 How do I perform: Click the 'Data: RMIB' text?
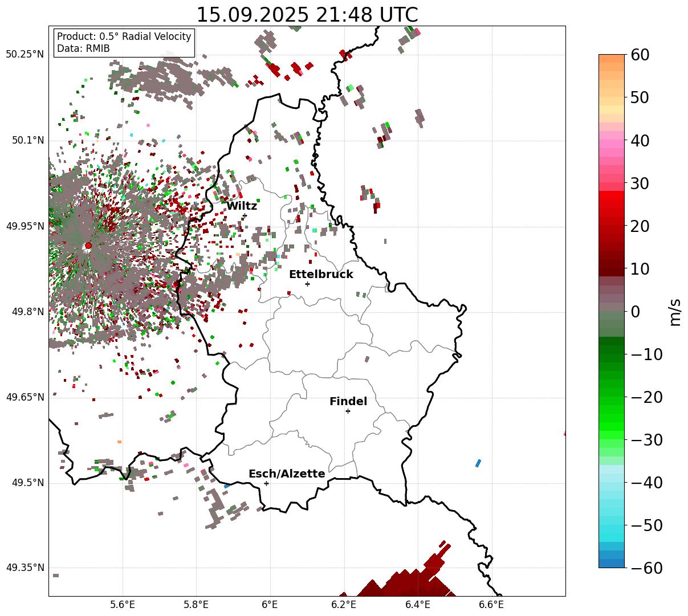pyautogui.click(x=83, y=48)
